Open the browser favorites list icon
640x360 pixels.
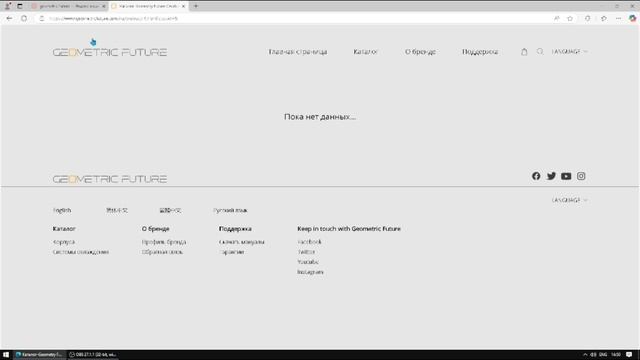[x=604, y=18]
